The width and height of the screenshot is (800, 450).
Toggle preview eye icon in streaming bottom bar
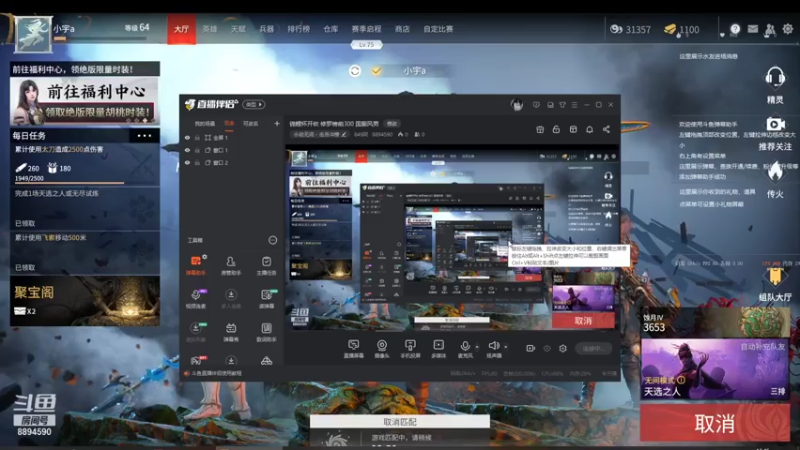coord(546,348)
